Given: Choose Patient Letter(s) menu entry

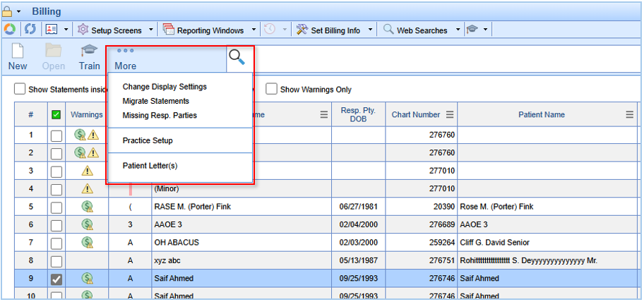Looking at the screenshot, I should (x=150, y=166).
